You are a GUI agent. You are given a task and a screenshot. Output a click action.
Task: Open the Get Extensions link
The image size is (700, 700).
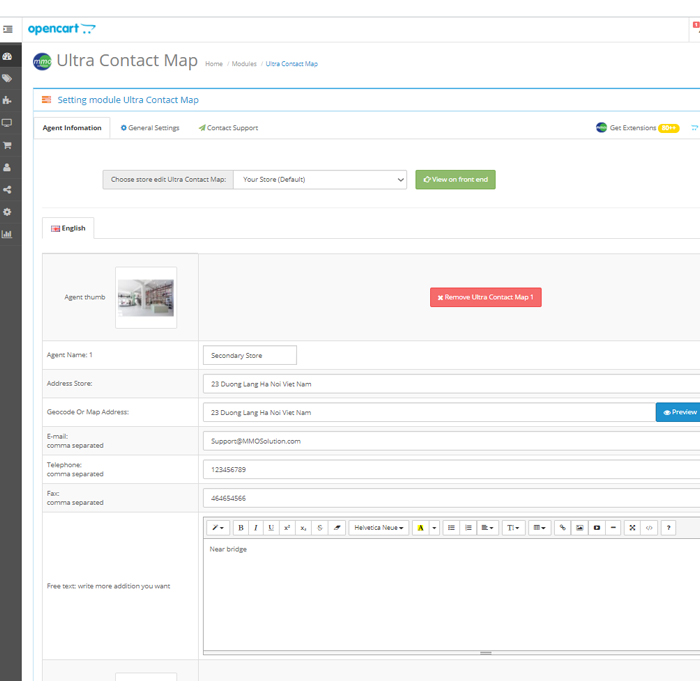click(638, 128)
